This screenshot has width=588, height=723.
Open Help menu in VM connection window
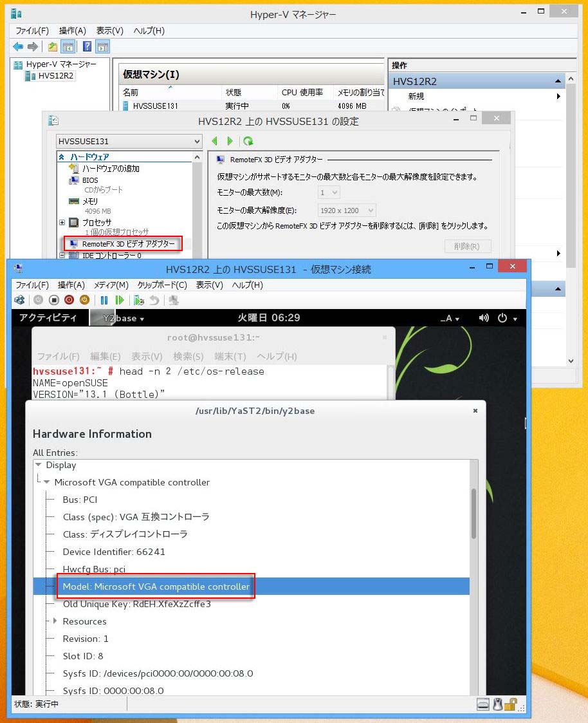[248, 285]
